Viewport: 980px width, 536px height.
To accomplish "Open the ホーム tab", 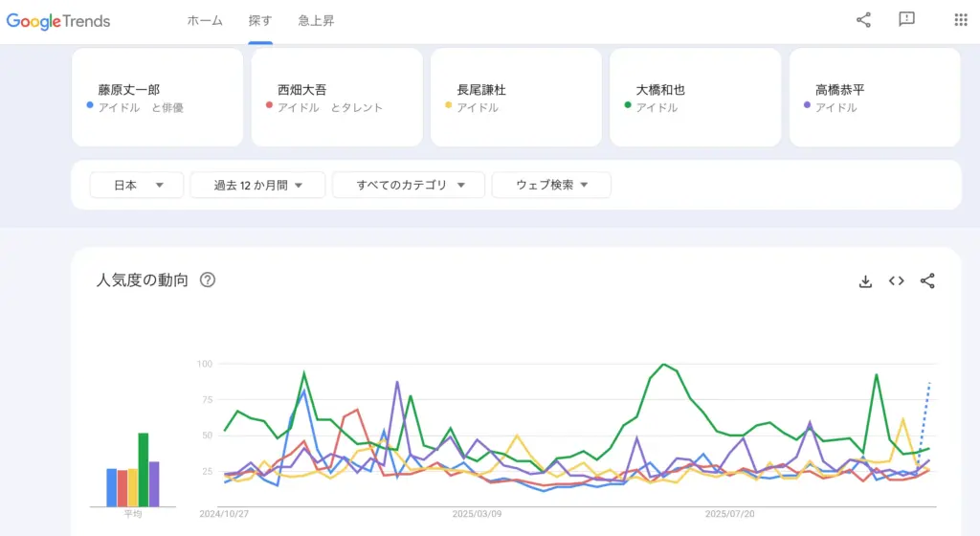I will 205,21.
